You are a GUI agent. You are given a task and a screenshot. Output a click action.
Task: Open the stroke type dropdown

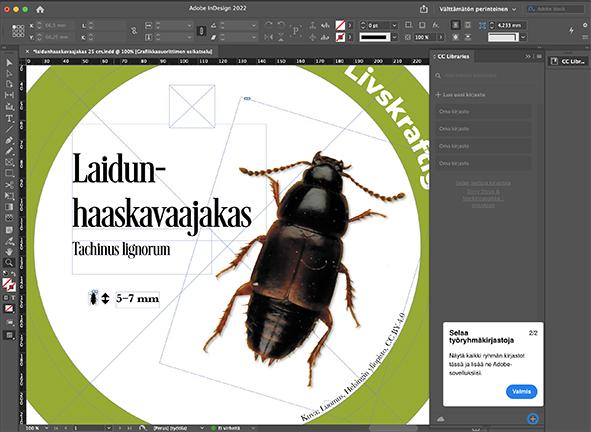tap(395, 37)
